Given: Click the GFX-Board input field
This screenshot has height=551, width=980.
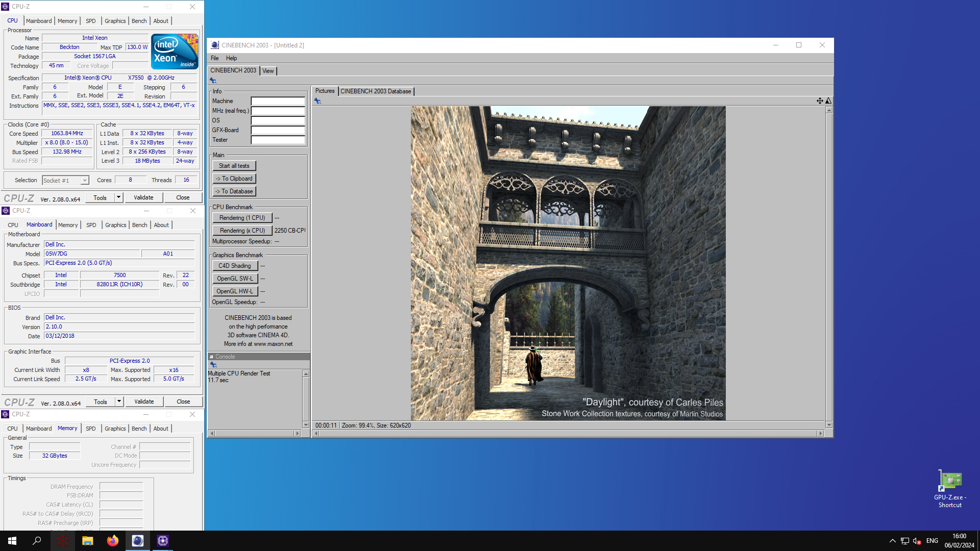Looking at the screenshot, I should pos(278,130).
